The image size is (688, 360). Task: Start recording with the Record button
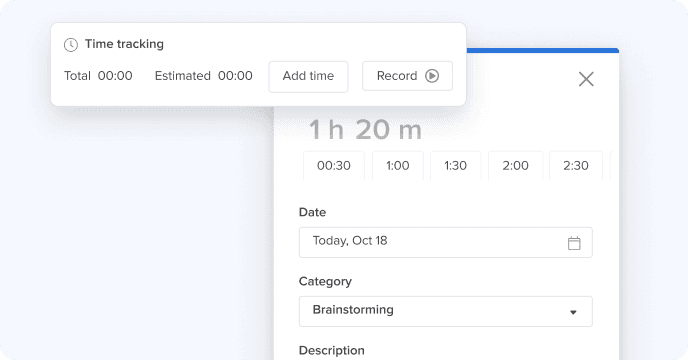point(407,76)
